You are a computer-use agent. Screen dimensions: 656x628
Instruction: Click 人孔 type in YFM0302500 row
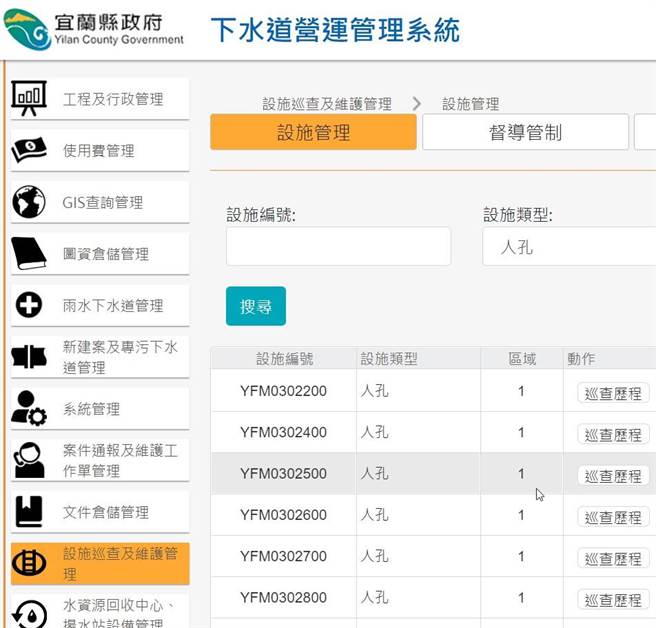[x=374, y=474]
